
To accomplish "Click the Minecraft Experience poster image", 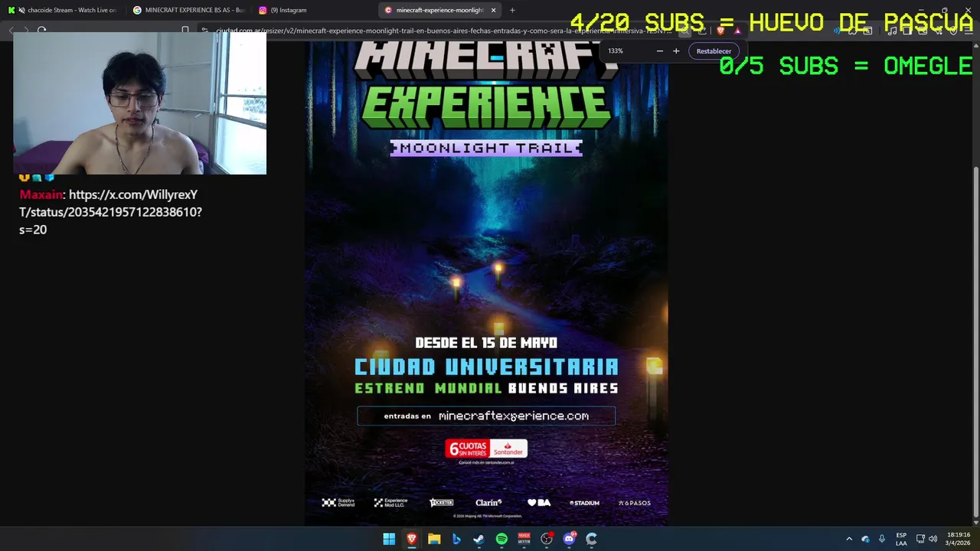I will point(486,283).
